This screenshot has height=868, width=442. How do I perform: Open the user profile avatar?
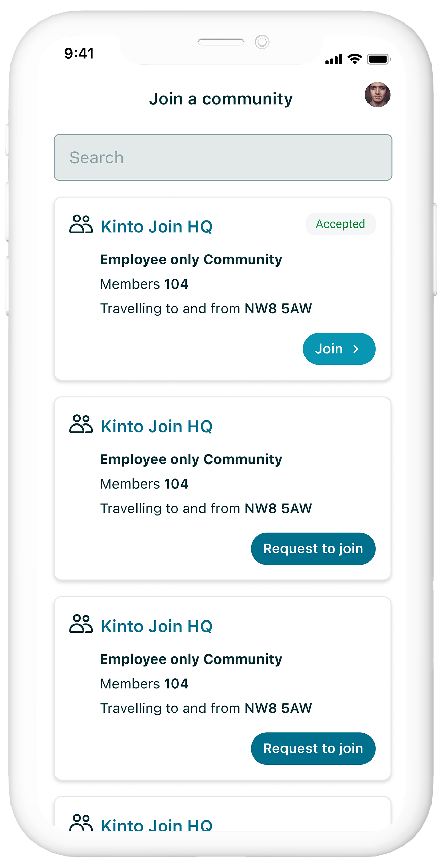(x=377, y=95)
